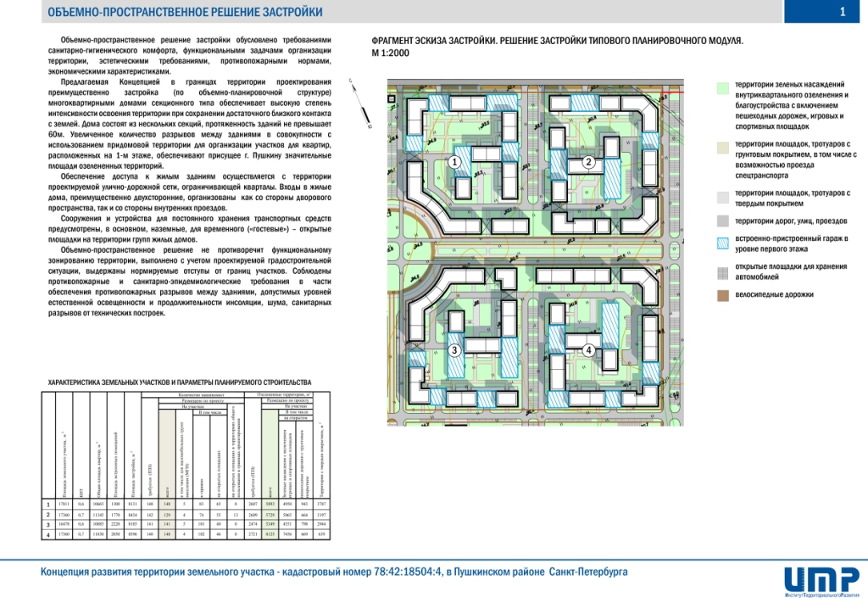Click paragraph starting 'Предлагаемая Концепцией'

(189, 124)
